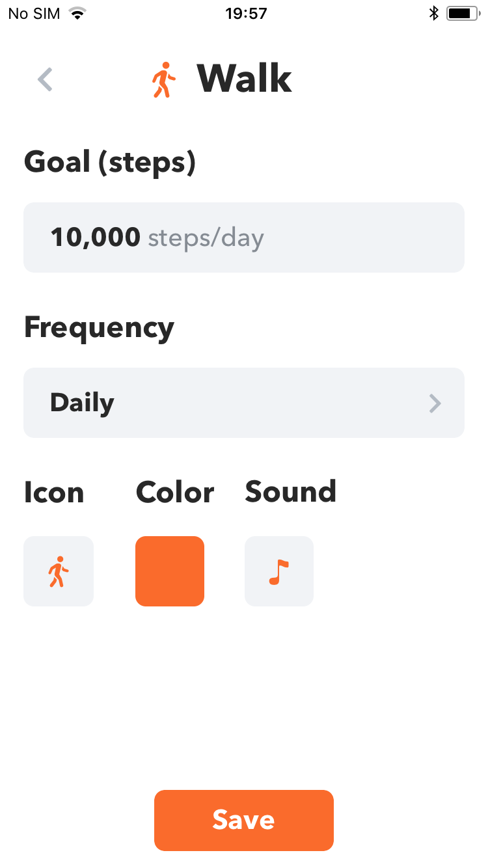Tap the back chevron arrow
The width and height of the screenshot is (488, 868).
click(x=45, y=79)
